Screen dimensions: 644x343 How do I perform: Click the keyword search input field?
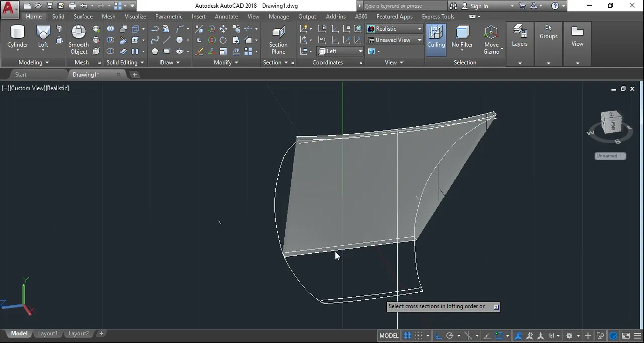[x=404, y=6]
